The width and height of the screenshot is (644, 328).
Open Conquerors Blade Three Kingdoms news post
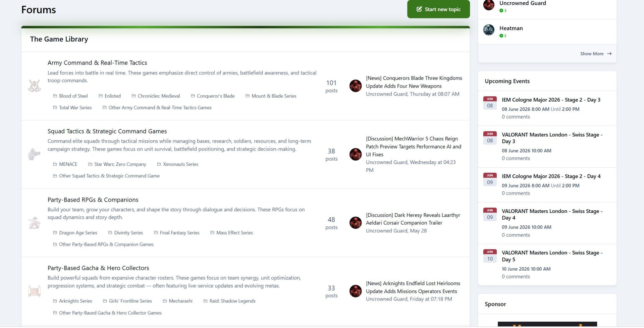[414, 82]
